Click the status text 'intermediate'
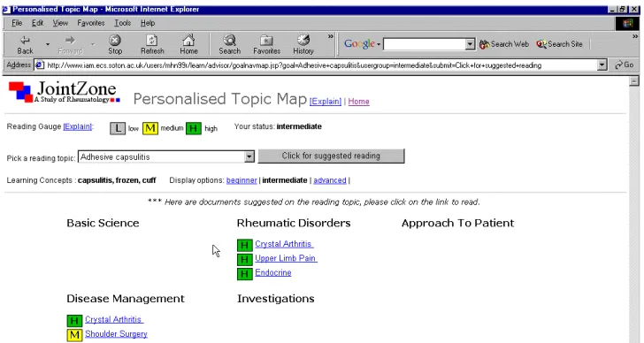This screenshot has width=644, height=343. coord(299,126)
